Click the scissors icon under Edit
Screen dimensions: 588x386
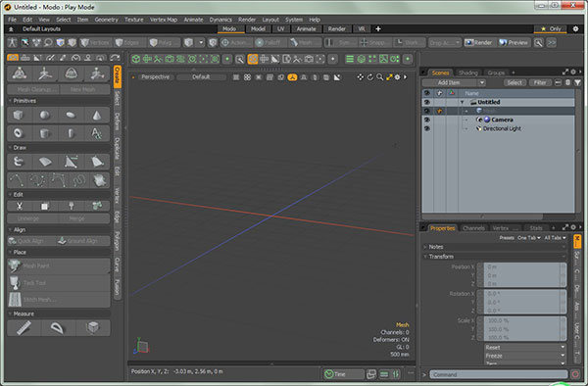click(x=20, y=206)
